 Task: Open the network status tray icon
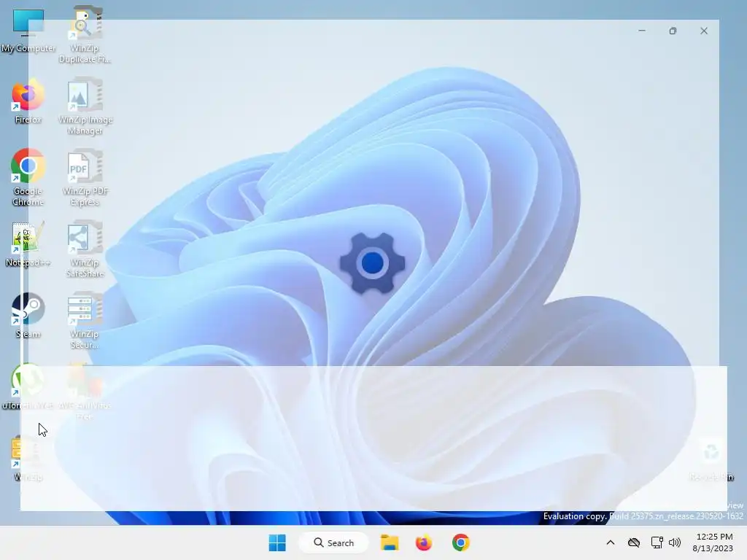pyautogui.click(x=657, y=542)
